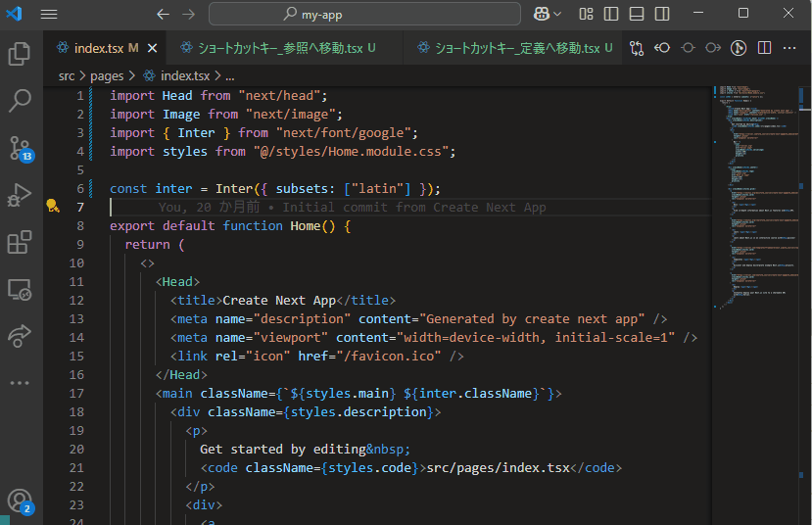Open More Actions ellipsis in editor toolbar

pyautogui.click(x=789, y=48)
